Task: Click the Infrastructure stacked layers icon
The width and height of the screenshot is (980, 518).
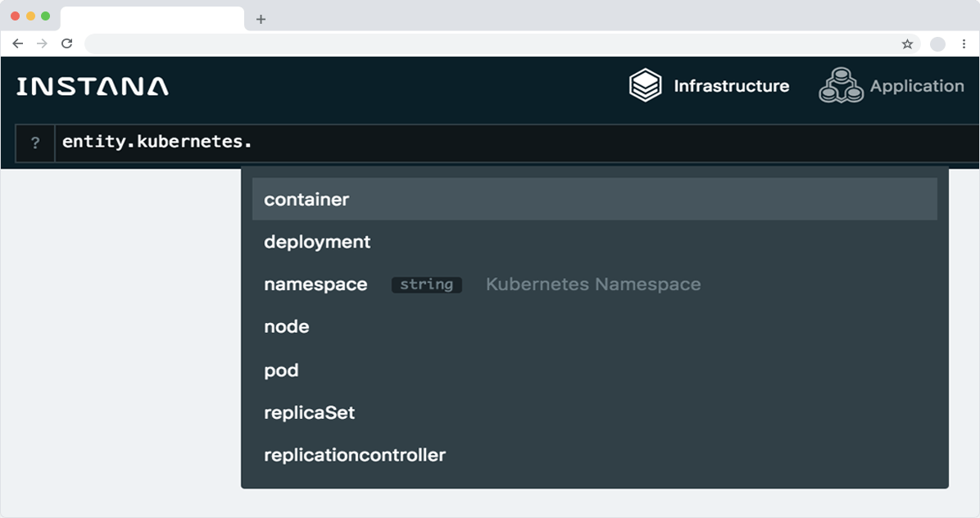Action: pos(645,85)
